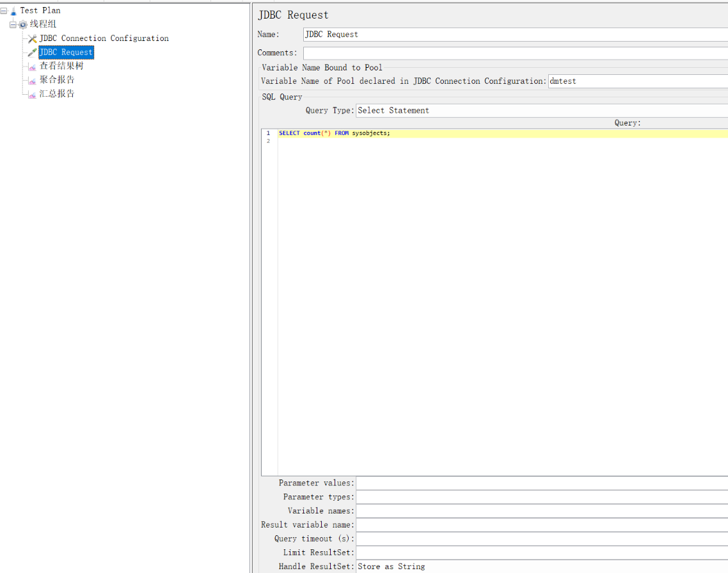
Task: Click the 线程组 thread group gear icon
Action: [23, 24]
